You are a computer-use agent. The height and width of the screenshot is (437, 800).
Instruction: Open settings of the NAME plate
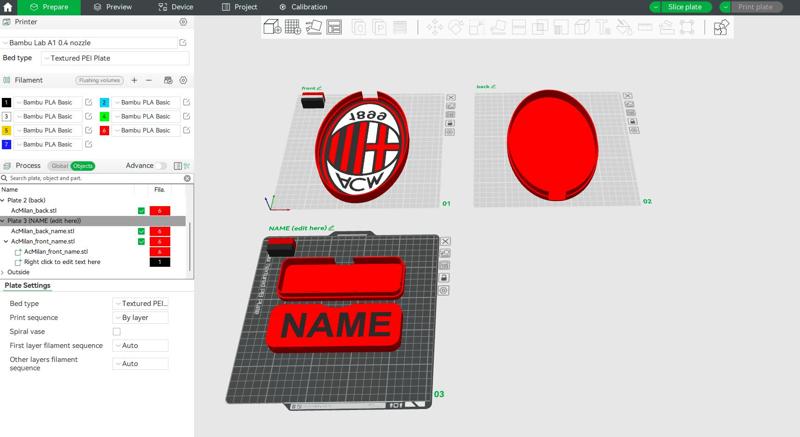point(444,291)
